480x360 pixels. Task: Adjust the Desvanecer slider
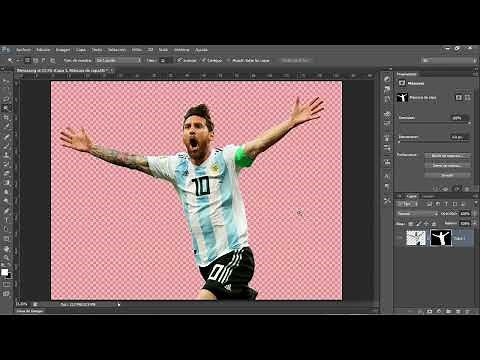tap(434, 142)
